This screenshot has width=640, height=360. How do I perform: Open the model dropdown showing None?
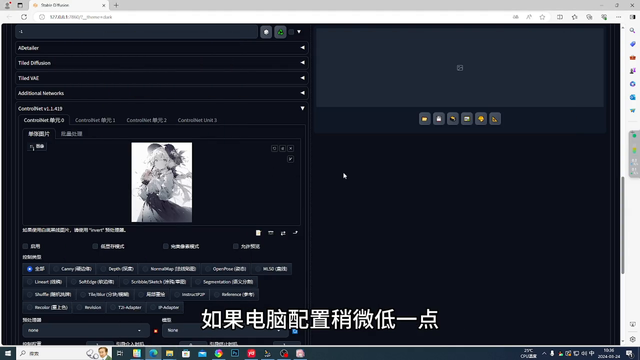[x=224, y=330]
